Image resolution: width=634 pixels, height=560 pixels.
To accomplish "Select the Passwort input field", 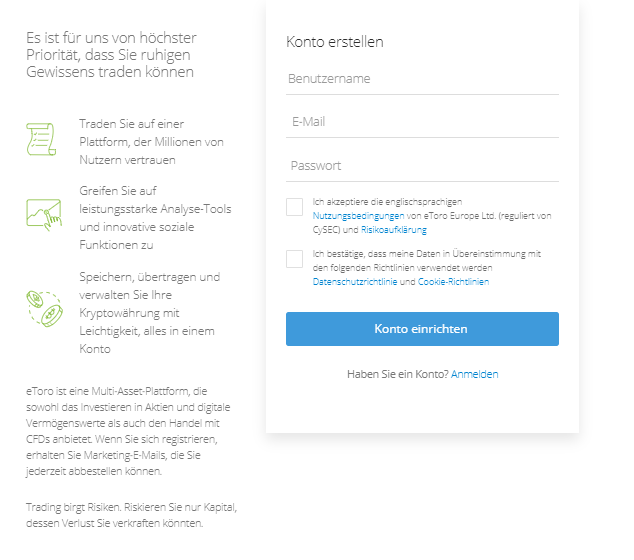I will pyautogui.click(x=422, y=166).
